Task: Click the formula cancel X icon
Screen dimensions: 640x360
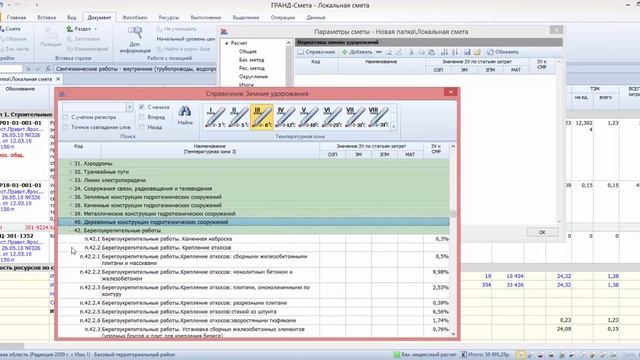Action: (x=28, y=69)
